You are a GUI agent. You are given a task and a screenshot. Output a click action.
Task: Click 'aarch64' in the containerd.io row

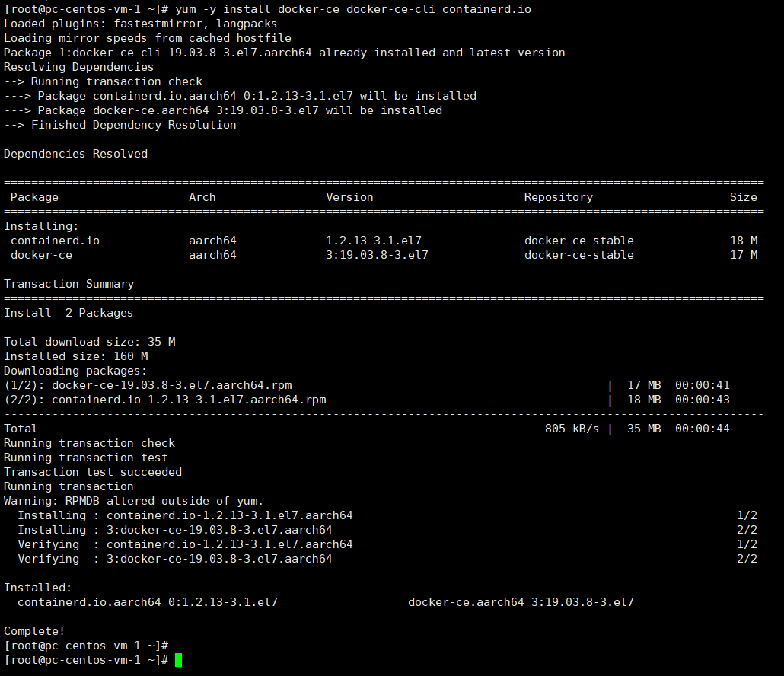click(x=212, y=241)
